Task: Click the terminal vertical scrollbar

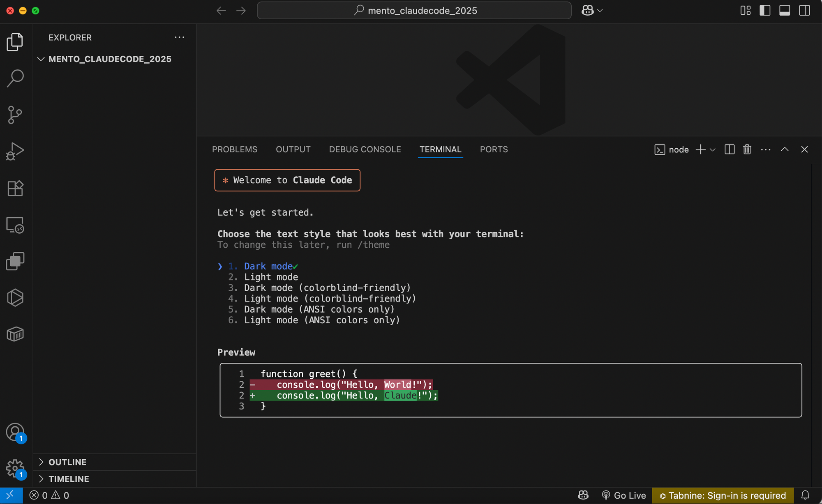Action: click(x=816, y=325)
